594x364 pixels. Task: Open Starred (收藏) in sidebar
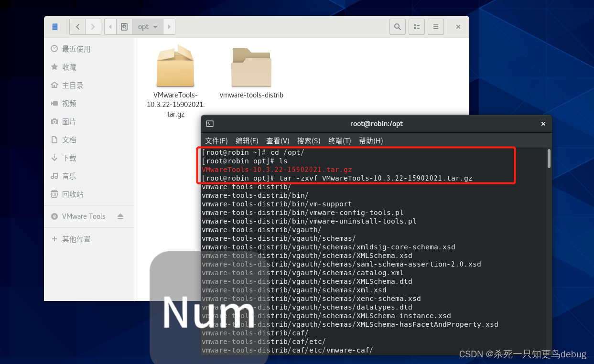[89, 67]
